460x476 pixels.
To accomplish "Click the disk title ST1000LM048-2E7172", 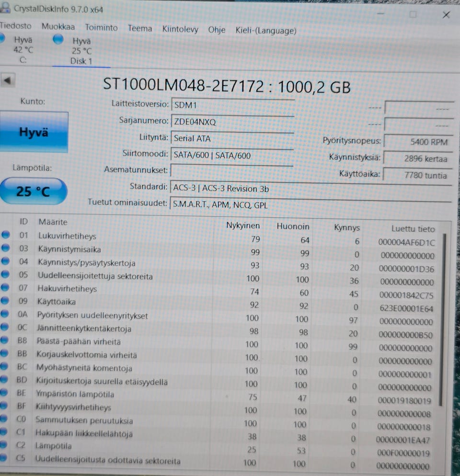I will [x=183, y=85].
